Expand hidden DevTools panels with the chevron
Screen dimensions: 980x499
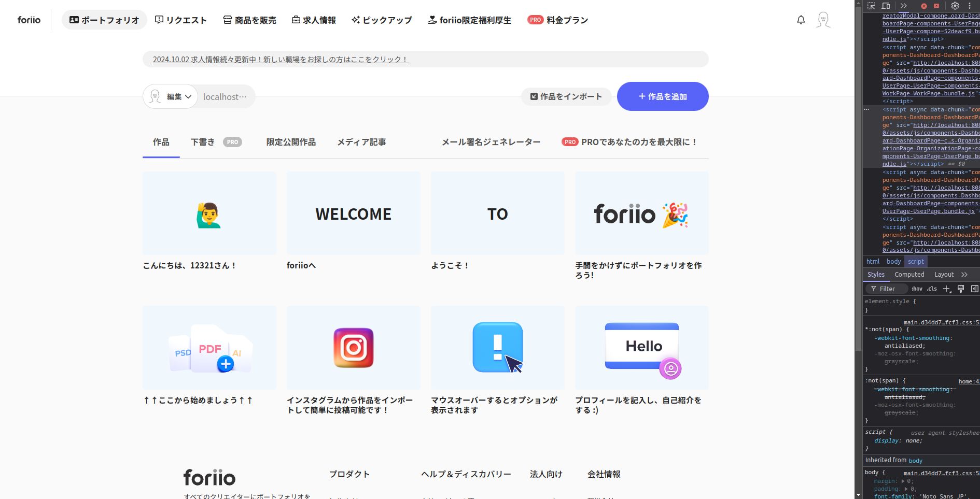[904, 6]
